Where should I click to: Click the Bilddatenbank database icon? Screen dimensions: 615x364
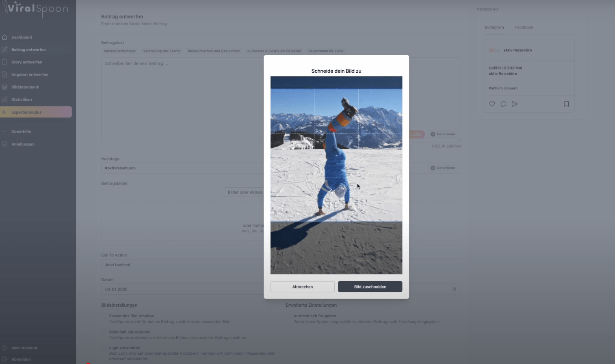tap(4, 87)
